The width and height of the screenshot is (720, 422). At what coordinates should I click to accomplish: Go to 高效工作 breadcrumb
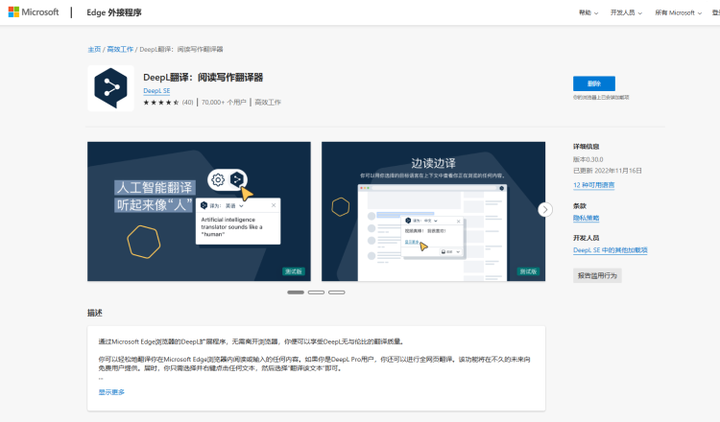click(120, 49)
